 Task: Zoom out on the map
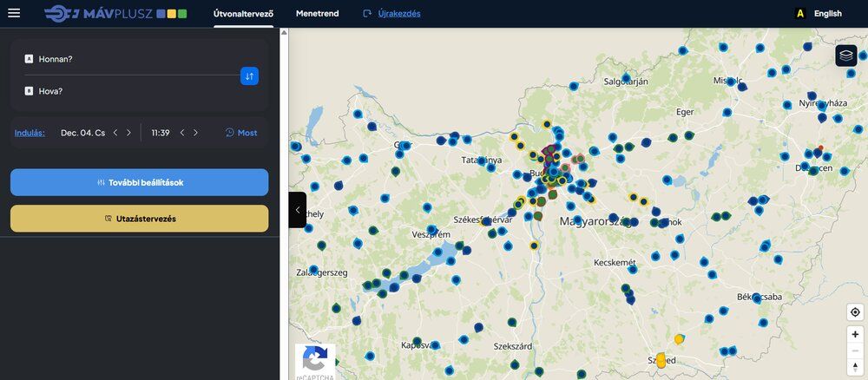[x=855, y=351]
